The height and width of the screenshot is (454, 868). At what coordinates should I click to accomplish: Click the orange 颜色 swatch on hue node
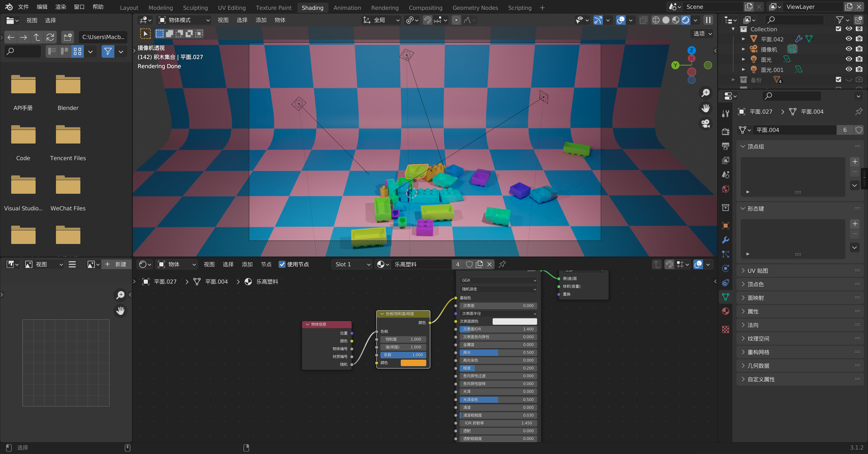pyautogui.click(x=413, y=363)
